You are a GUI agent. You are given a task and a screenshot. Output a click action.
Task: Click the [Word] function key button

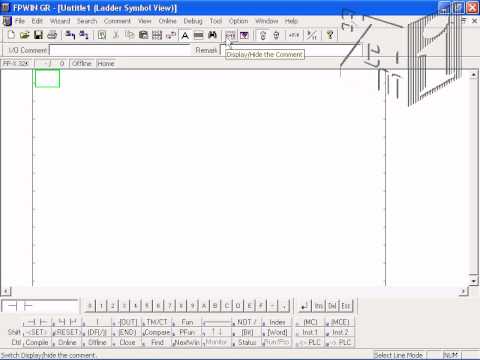[276, 332]
